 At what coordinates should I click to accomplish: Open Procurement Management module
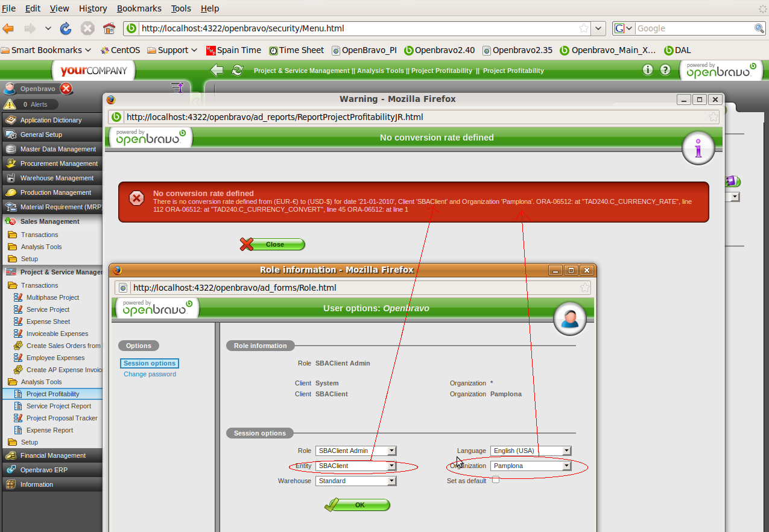point(51,163)
